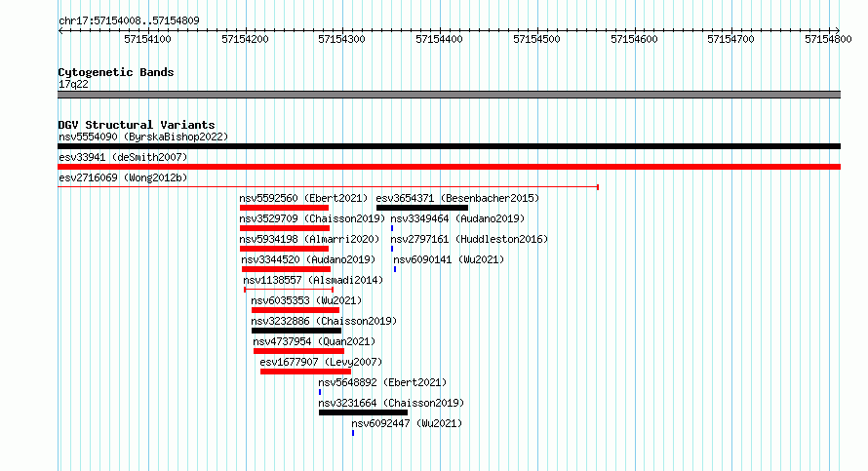Select the nsv3232886 (Chaisson2019) label
This screenshot has height=471, width=868.
tap(325, 321)
